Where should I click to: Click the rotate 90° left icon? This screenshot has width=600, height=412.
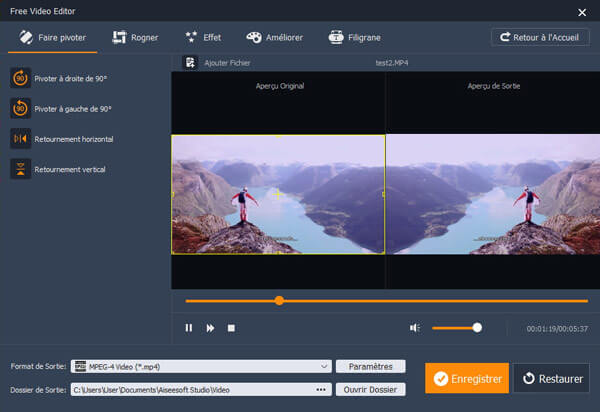20,108
